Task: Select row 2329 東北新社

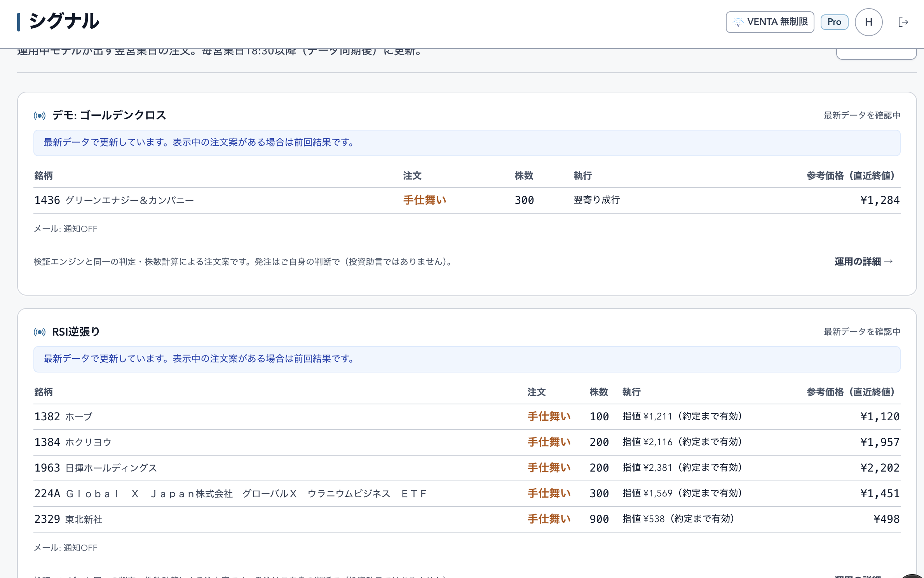Action: tap(467, 519)
